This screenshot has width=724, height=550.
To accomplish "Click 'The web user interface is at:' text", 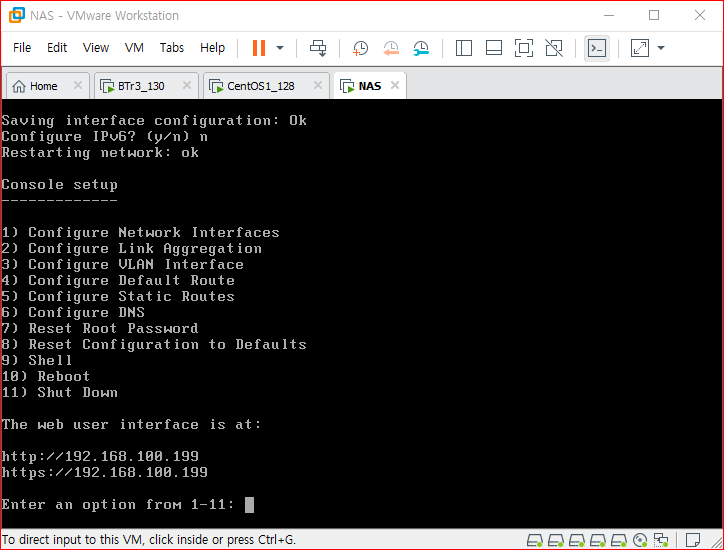I will (132, 424).
